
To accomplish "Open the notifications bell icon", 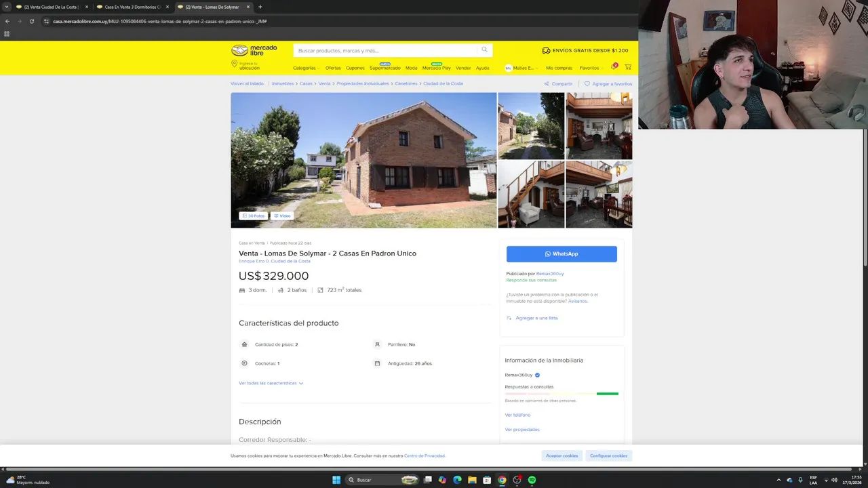I will pos(614,67).
